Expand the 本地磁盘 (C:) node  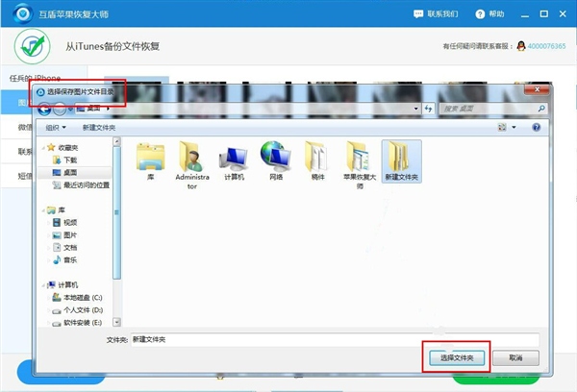tap(49, 298)
